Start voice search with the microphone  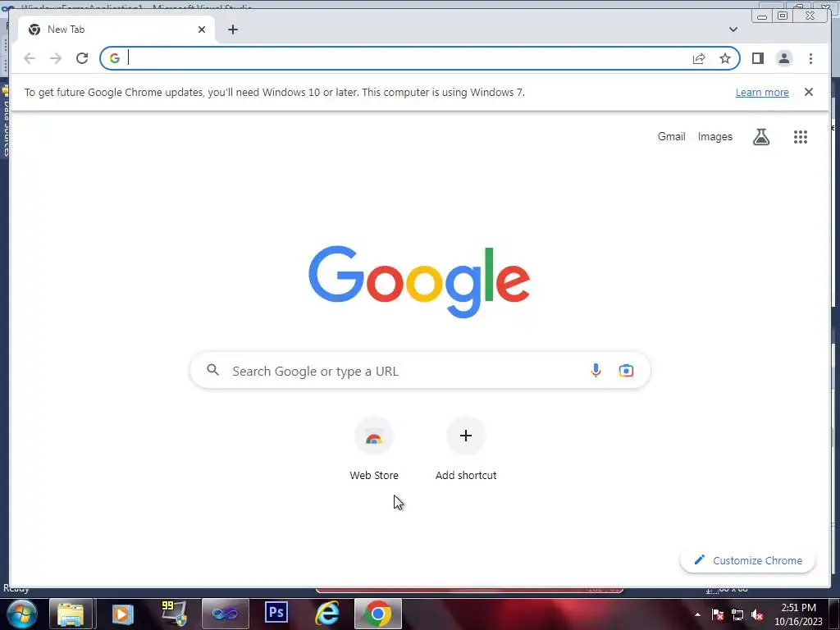click(596, 370)
